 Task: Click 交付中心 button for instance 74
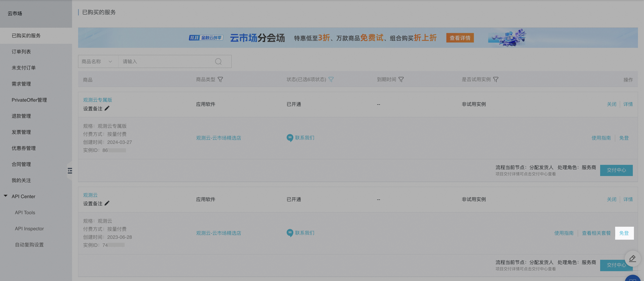pos(616,265)
